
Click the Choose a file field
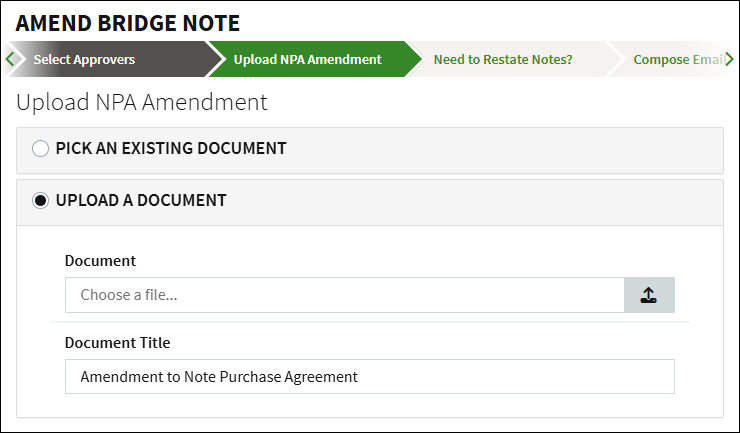(344, 295)
